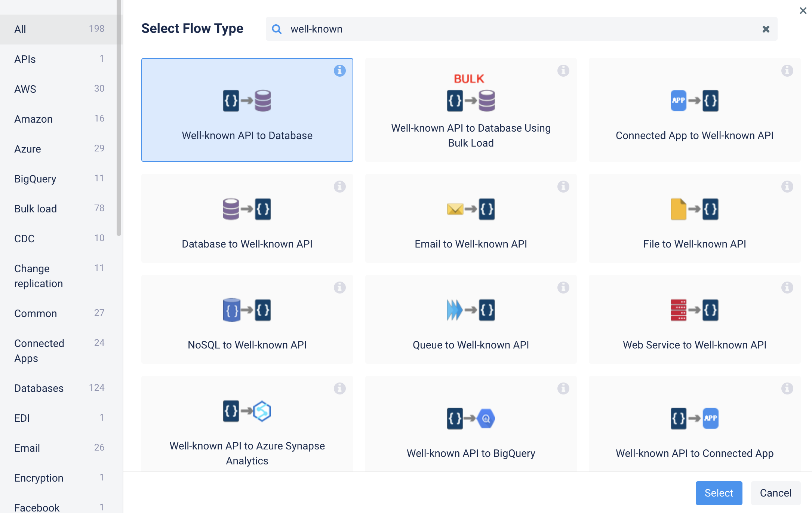Open info for Queue to Well-known API
This screenshot has height=513, width=812.
(563, 287)
